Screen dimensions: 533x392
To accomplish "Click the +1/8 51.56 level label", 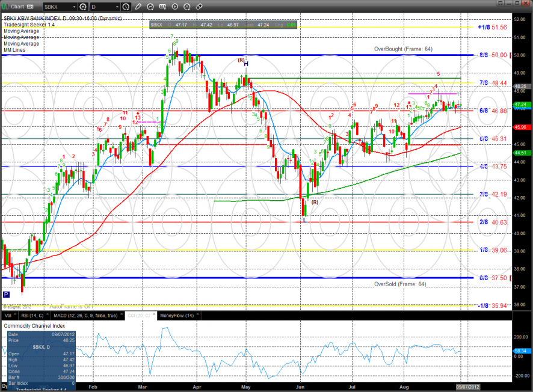I will [492, 27].
